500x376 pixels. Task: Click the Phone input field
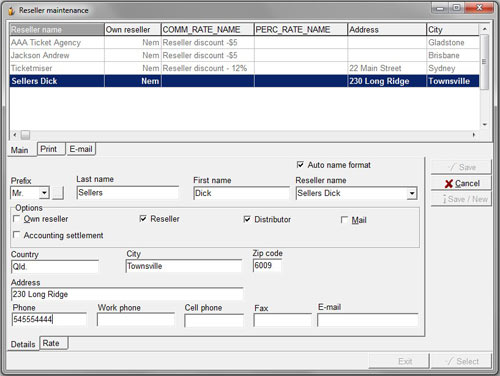(x=49, y=319)
